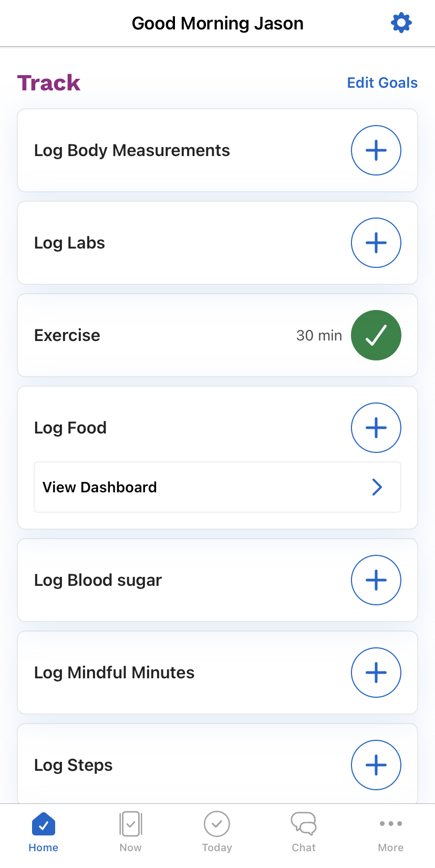Go to the Chat tab
Screen dimensions: 435x868
[x=304, y=831]
